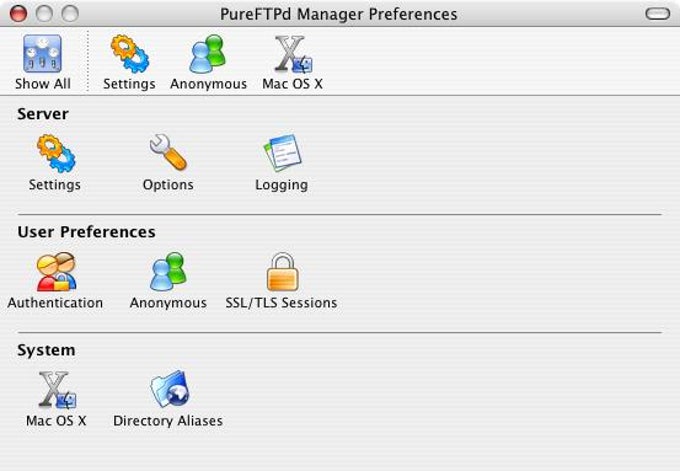Open the Authentication users icon
This screenshot has width=680, height=471.
(56, 271)
